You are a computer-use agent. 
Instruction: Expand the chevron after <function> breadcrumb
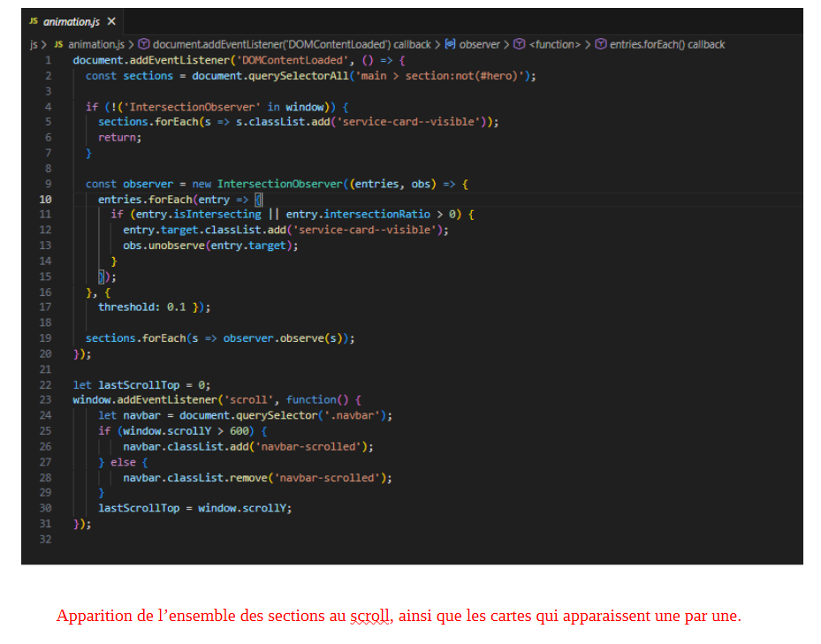click(588, 45)
